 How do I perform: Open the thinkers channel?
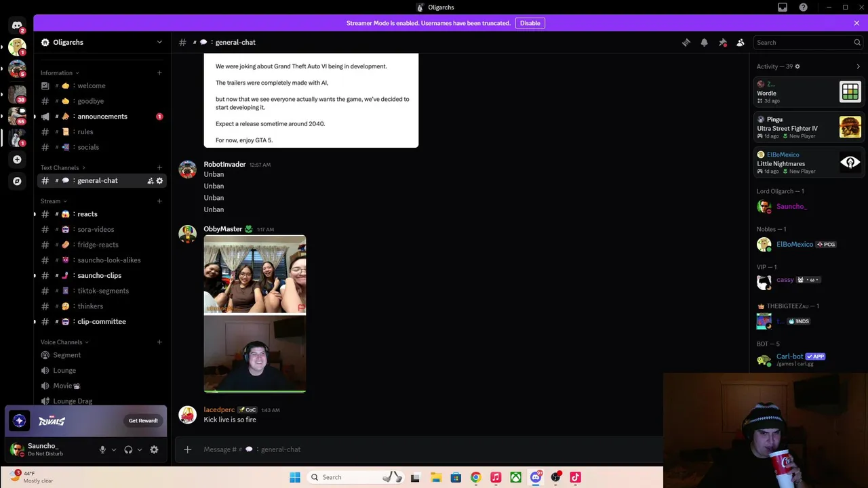[102, 306]
